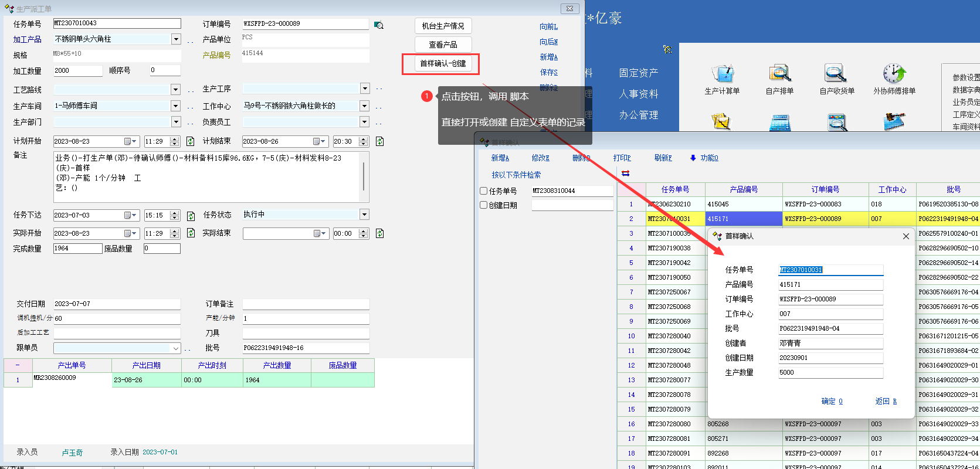Open the 生产计算单 icon
The height and width of the screenshot is (469, 980).
click(x=722, y=74)
